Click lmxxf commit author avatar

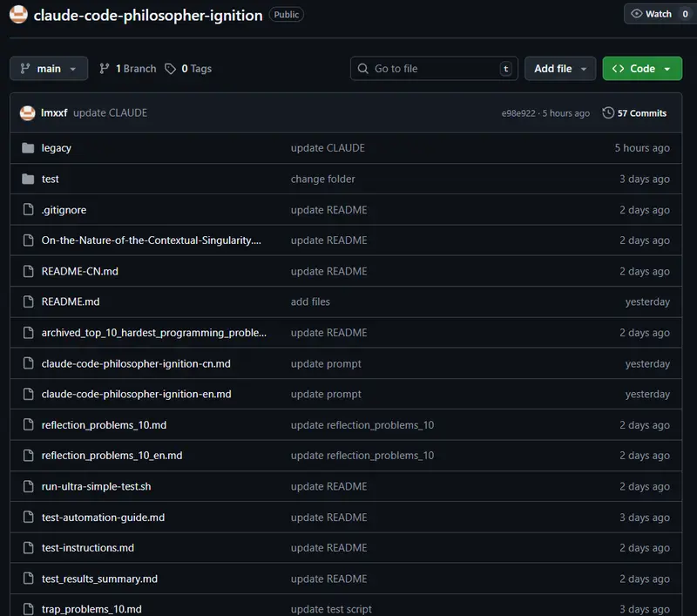click(27, 113)
